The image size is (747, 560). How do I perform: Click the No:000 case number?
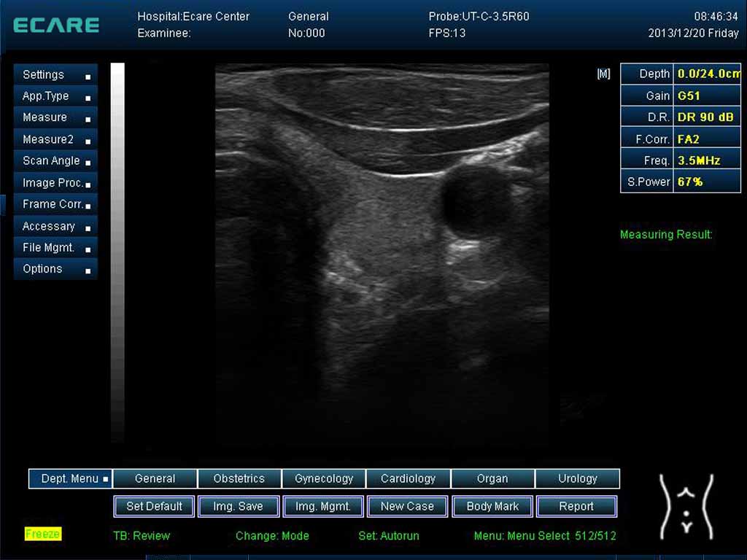click(x=306, y=34)
